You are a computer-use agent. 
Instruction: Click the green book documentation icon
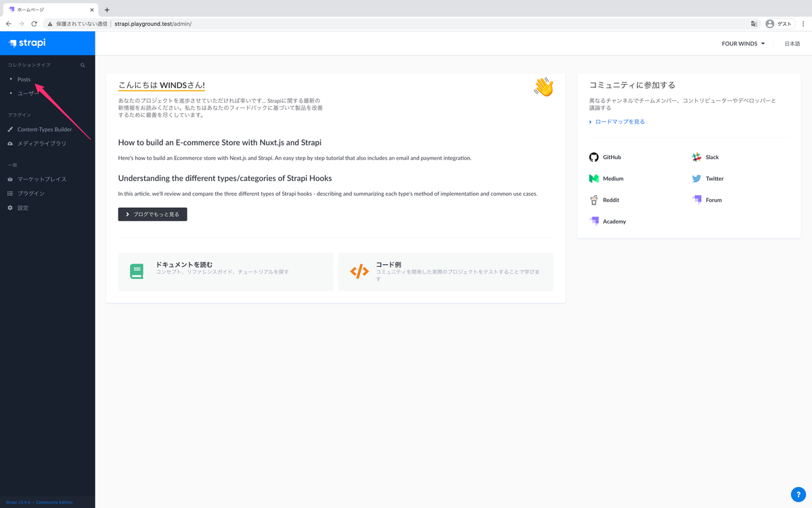[137, 272]
